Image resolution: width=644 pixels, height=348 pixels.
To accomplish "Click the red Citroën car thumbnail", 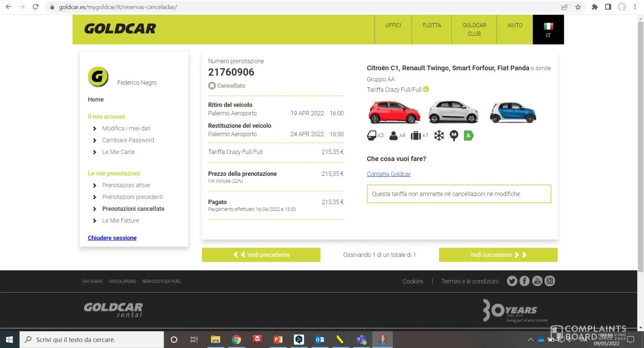I will point(394,112).
